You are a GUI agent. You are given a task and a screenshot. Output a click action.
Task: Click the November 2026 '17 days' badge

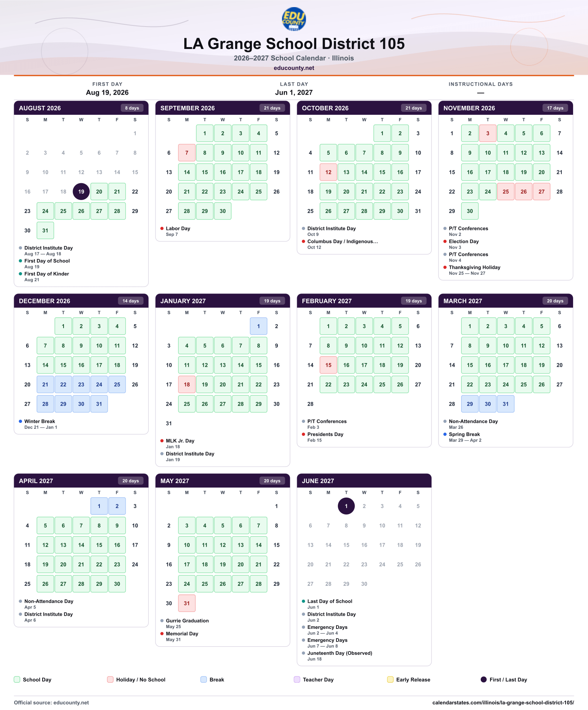[555, 108]
